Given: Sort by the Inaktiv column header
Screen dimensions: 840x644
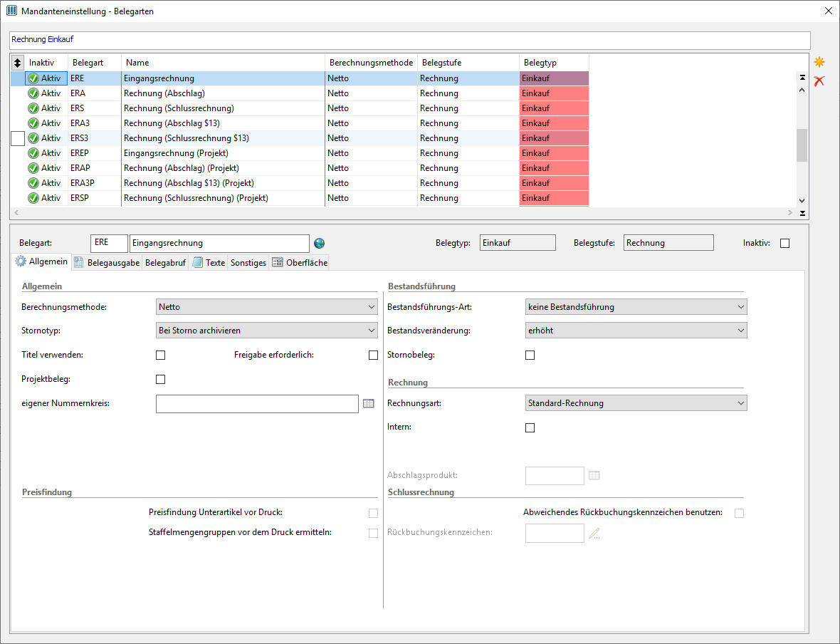Looking at the screenshot, I should point(46,63).
